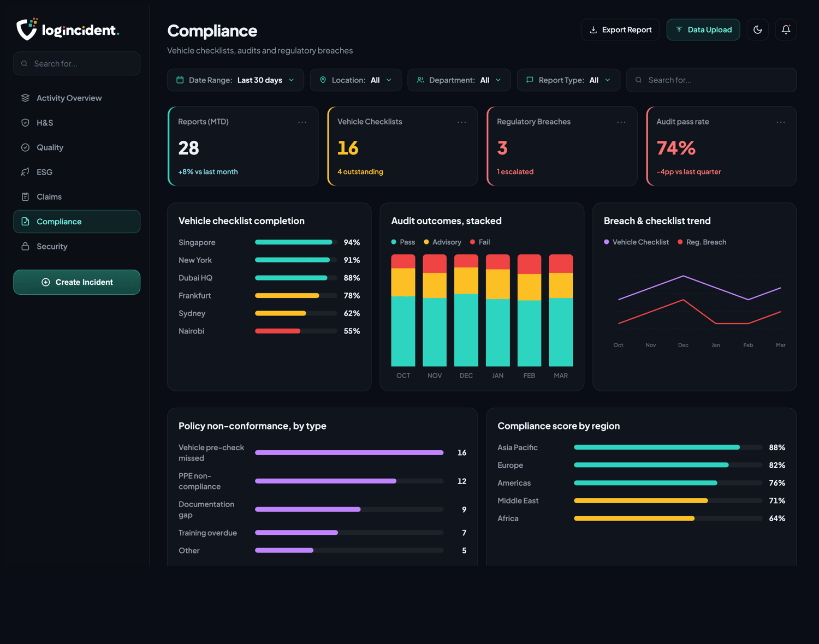The height and width of the screenshot is (644, 819).
Task: Open Regulatory Breaches card options menu
Action: [621, 122]
